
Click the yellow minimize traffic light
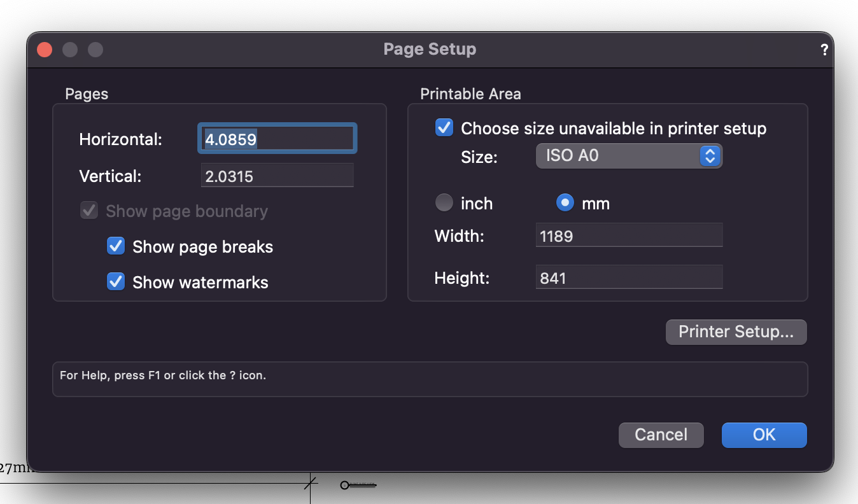70,49
